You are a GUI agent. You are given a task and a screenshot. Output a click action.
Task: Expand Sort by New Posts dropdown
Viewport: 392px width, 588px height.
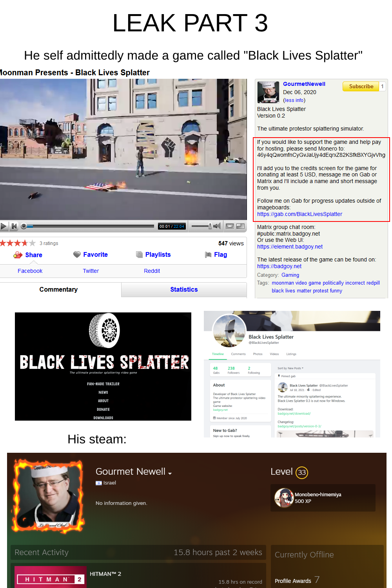(x=290, y=368)
